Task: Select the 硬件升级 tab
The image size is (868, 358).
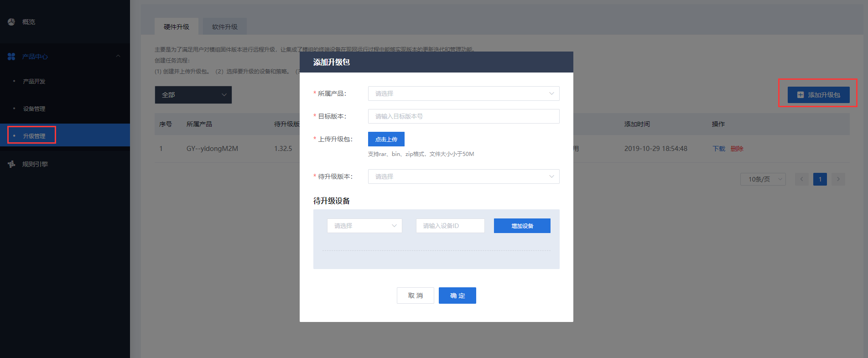Action: [176, 27]
